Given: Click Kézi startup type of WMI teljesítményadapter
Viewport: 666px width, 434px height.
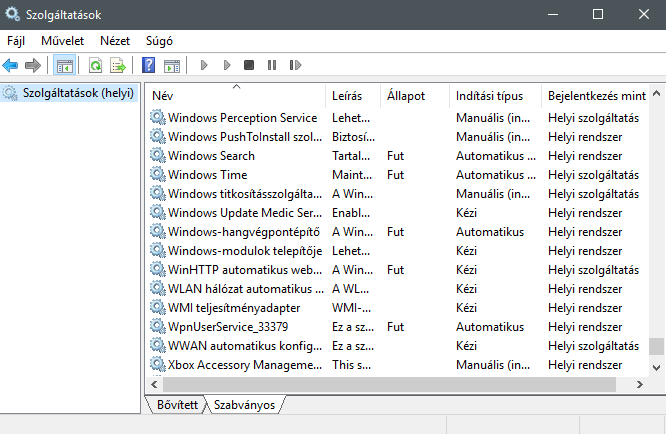Looking at the screenshot, I should [466, 308].
